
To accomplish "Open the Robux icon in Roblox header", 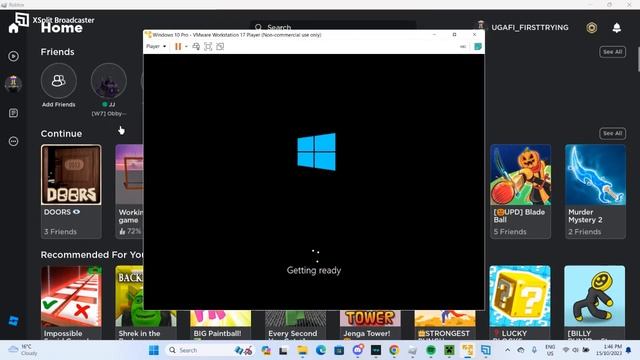I will coord(591,28).
